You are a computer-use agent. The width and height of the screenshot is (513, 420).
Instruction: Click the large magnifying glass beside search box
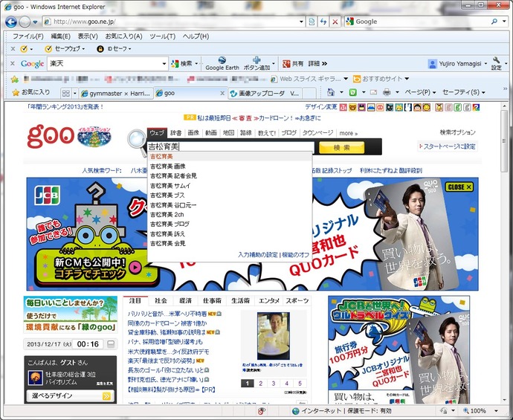coord(138,141)
